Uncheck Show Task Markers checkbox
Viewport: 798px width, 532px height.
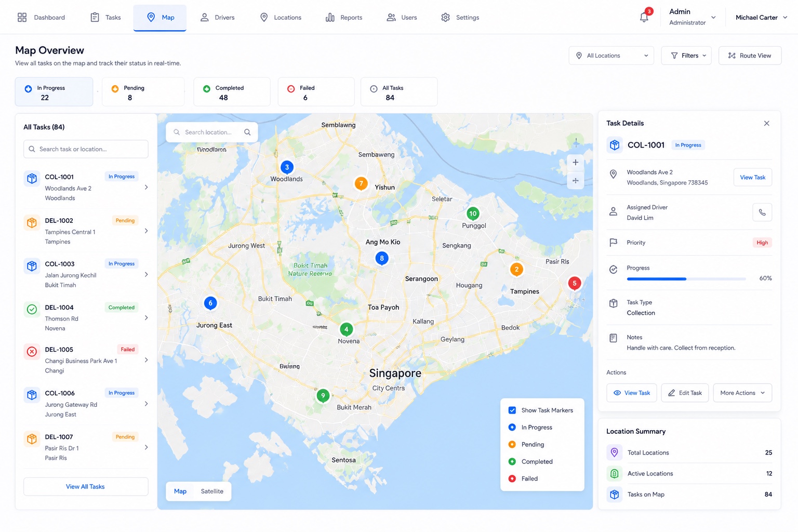512,410
